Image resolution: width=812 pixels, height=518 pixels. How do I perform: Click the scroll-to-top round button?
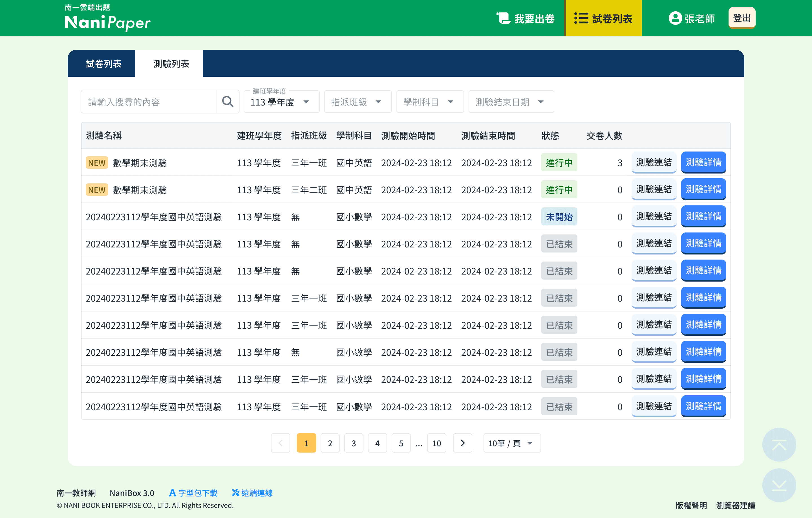pos(779,444)
